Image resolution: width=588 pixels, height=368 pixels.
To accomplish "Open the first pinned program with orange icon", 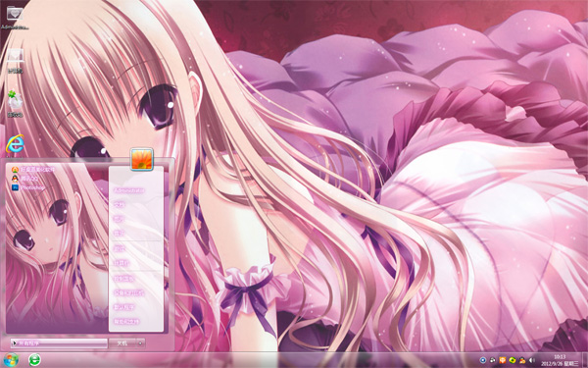I will point(33,170).
